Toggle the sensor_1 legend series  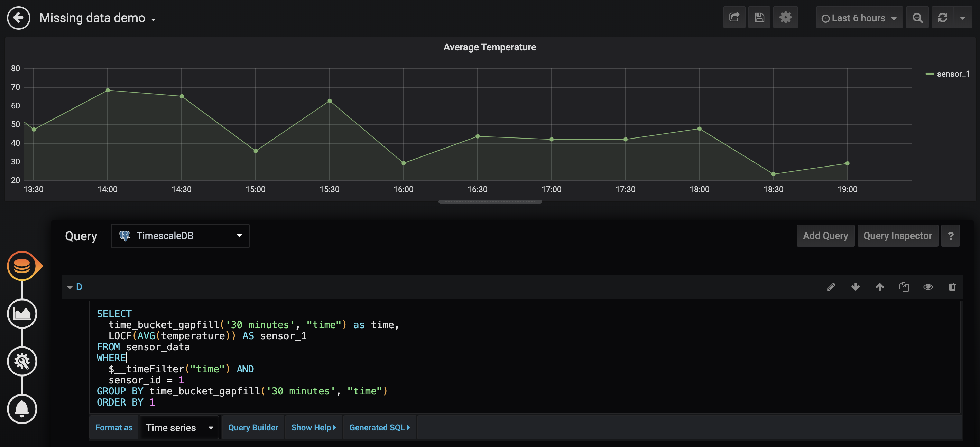click(953, 74)
